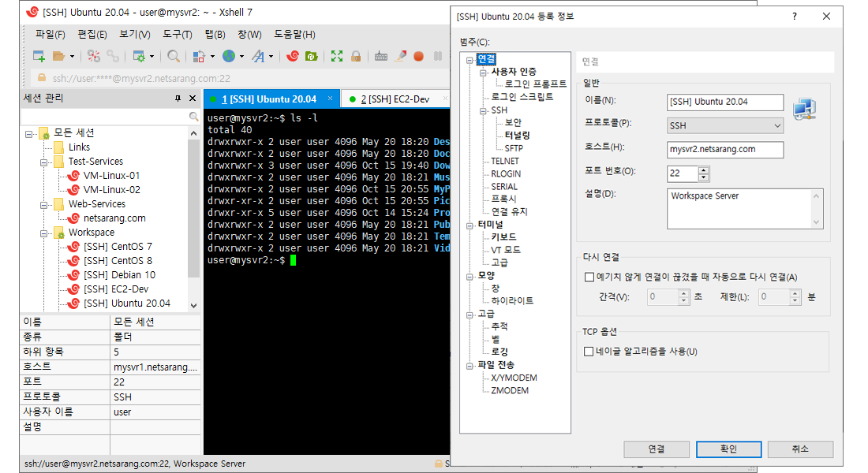
Task: Click the host input field
Action: coord(725,149)
